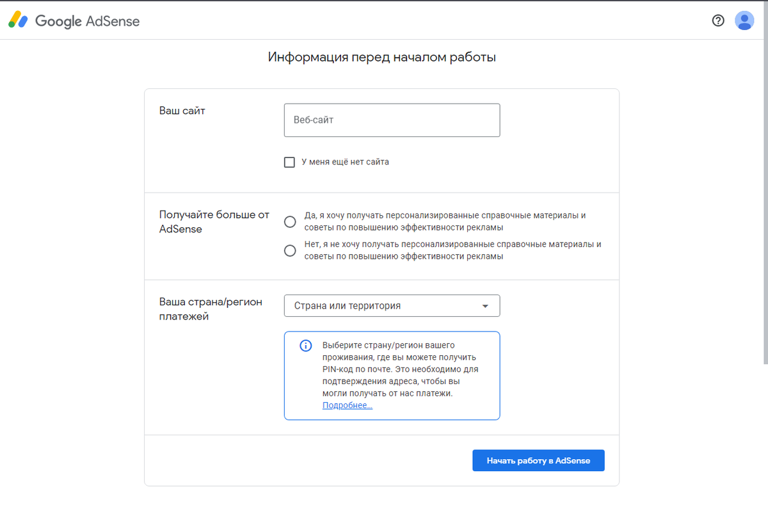The image size is (768, 532).
Task: Enable the 'У меня ещё нет сайта' checkbox
Action: coord(289,162)
